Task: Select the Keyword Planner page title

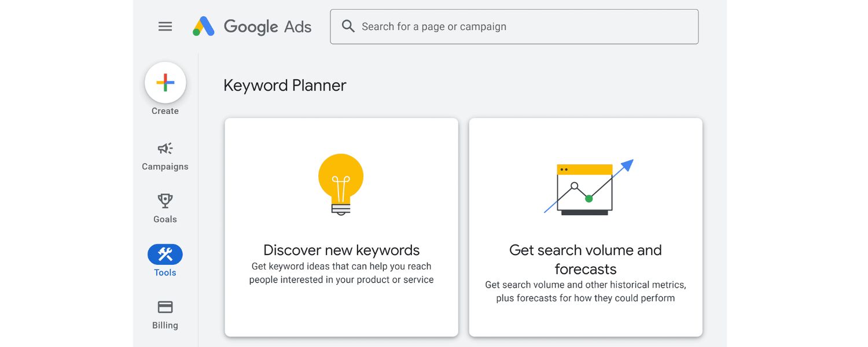Action: (x=284, y=85)
